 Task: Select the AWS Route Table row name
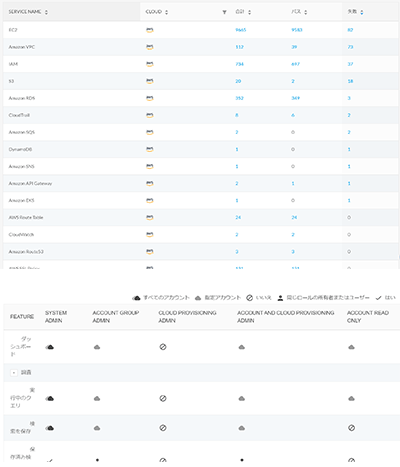[26, 217]
